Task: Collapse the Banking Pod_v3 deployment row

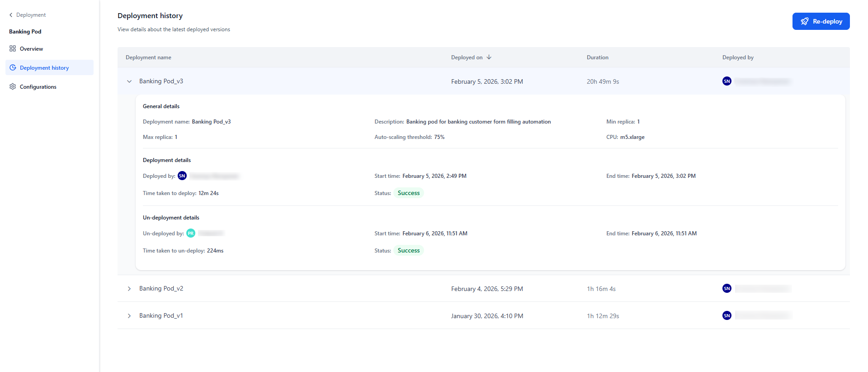Action: click(x=129, y=81)
